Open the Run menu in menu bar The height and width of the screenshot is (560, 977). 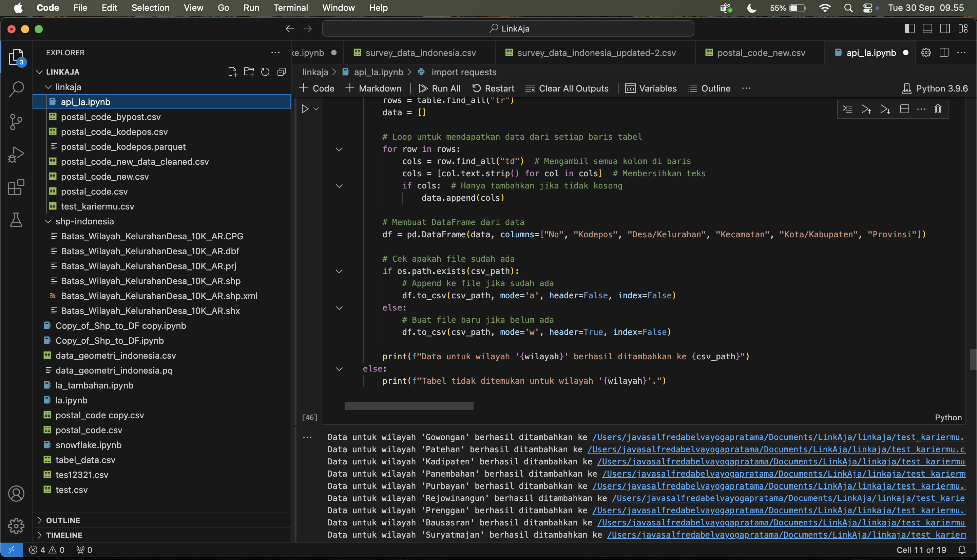(x=251, y=8)
